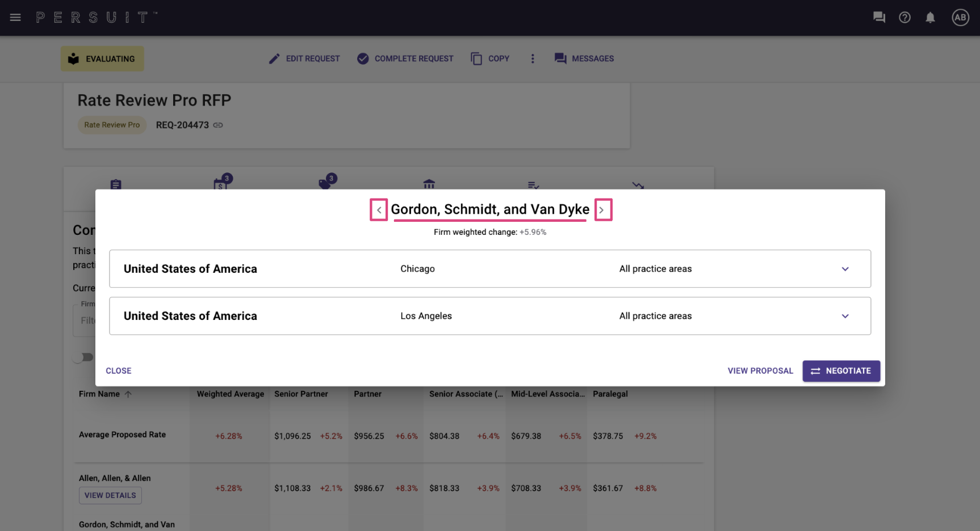The image size is (980, 531).
Task: Click the Los Angeles city label
Action: 426,316
